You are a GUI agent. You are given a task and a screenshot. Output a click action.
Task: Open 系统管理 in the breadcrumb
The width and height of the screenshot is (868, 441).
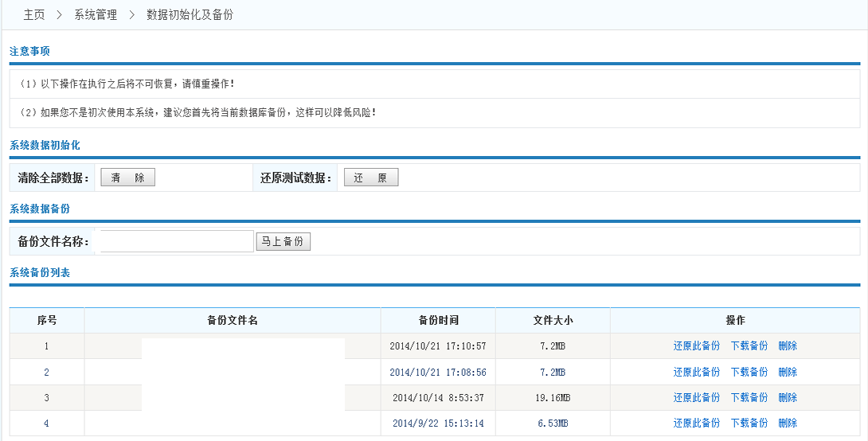(96, 15)
